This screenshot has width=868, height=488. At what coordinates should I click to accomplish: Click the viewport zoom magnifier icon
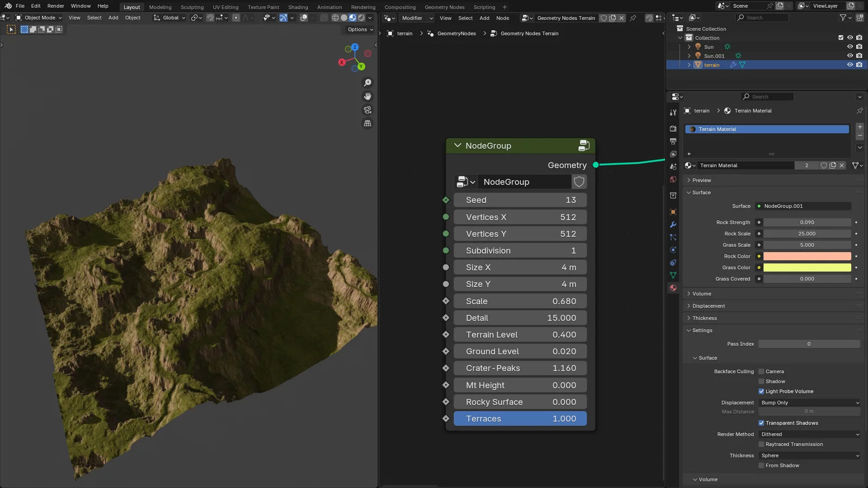[367, 82]
